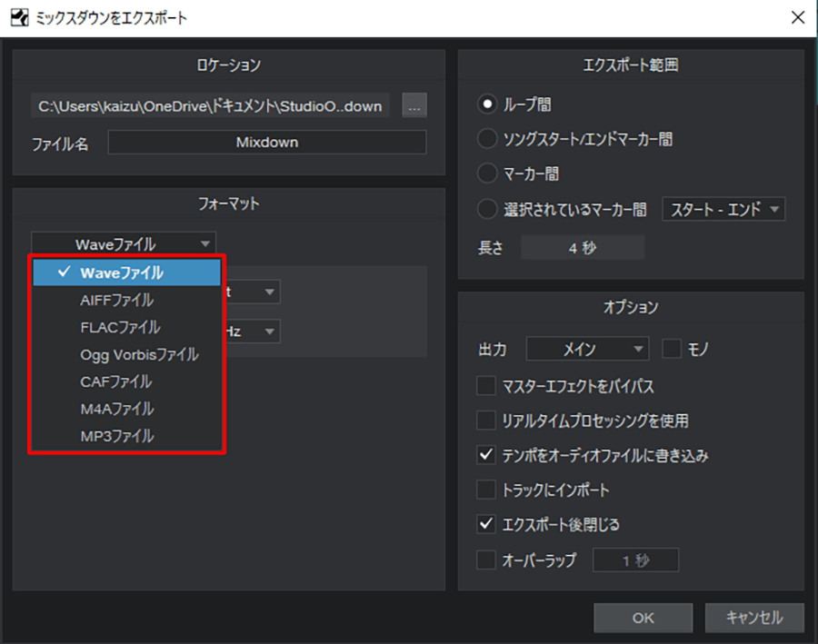Select ソングスタート/エンドマーカー間 radio option
The height and width of the screenshot is (644, 818).
(x=487, y=139)
